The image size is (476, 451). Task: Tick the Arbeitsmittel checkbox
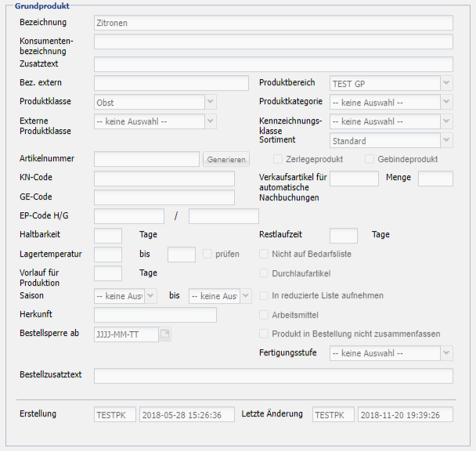[x=265, y=315]
